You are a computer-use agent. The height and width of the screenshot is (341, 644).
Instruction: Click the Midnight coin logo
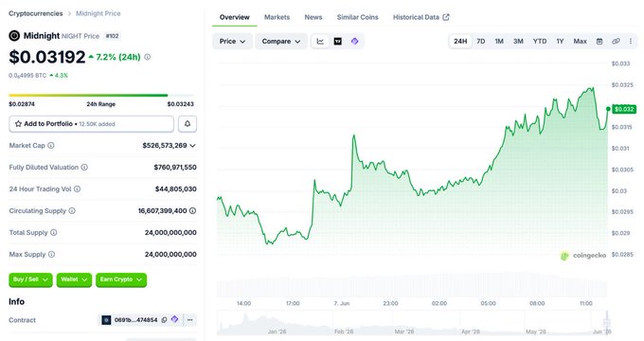tap(14, 36)
